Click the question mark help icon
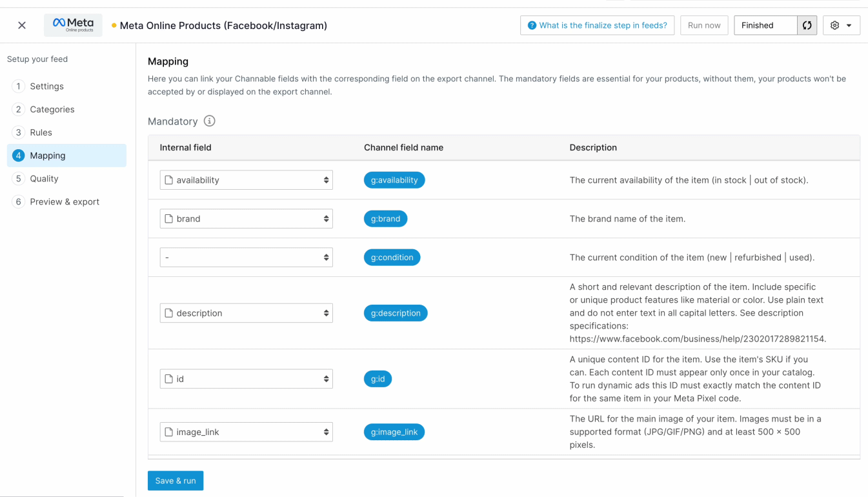This screenshot has width=868, height=497. tap(532, 25)
